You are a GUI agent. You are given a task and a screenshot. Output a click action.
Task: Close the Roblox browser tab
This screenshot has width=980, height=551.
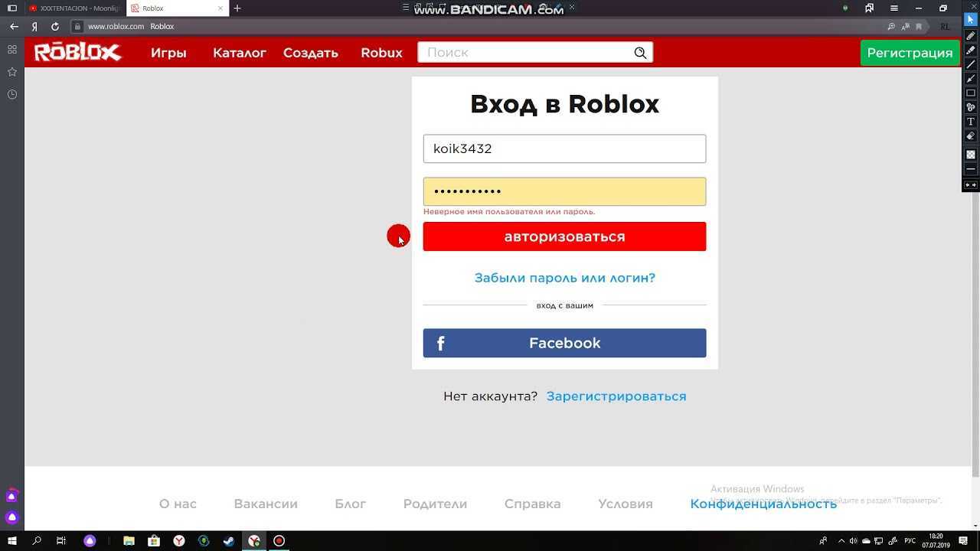(x=221, y=8)
